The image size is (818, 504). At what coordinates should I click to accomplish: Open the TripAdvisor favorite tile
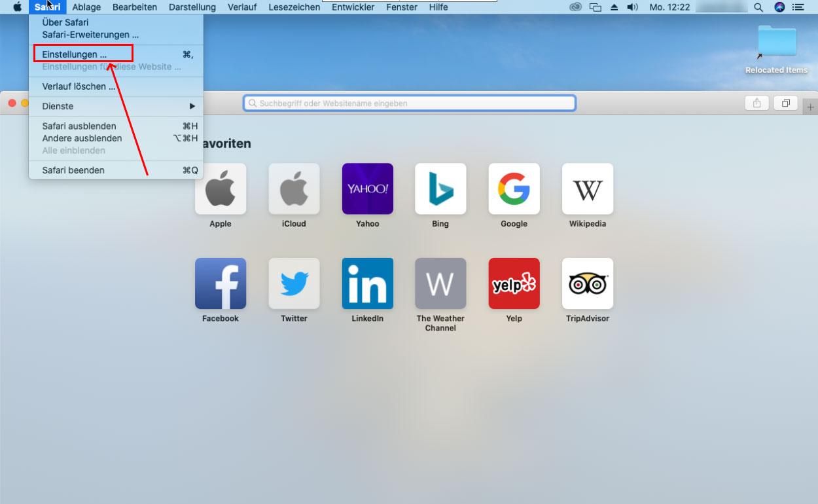click(x=587, y=283)
